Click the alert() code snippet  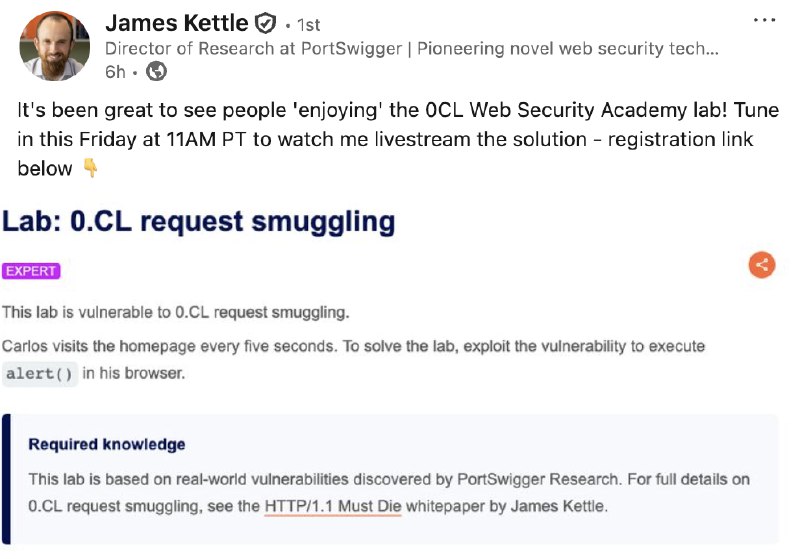(39, 374)
